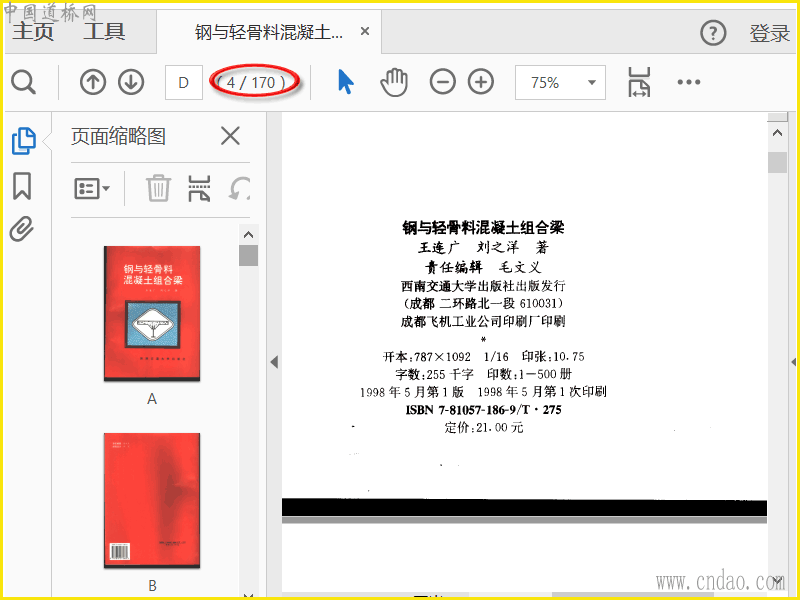
Task: Click the 定价:21.00 元 line
Action: coord(484,428)
